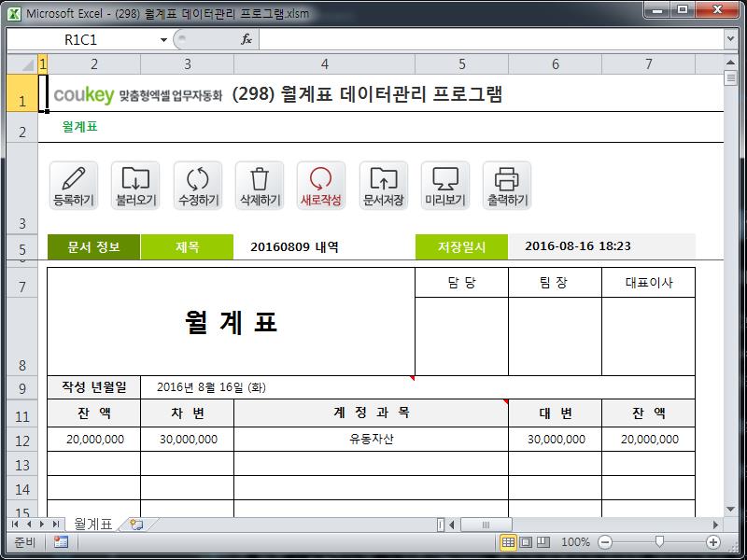Go to next sheet with navigation arrow
The width and height of the screenshot is (747, 560).
click(42, 525)
